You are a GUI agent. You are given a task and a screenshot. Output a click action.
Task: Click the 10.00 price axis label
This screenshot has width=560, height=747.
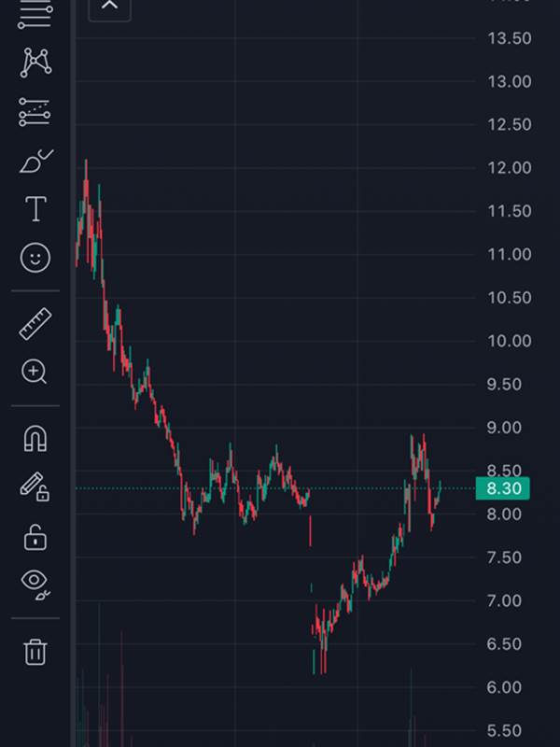pyautogui.click(x=509, y=341)
